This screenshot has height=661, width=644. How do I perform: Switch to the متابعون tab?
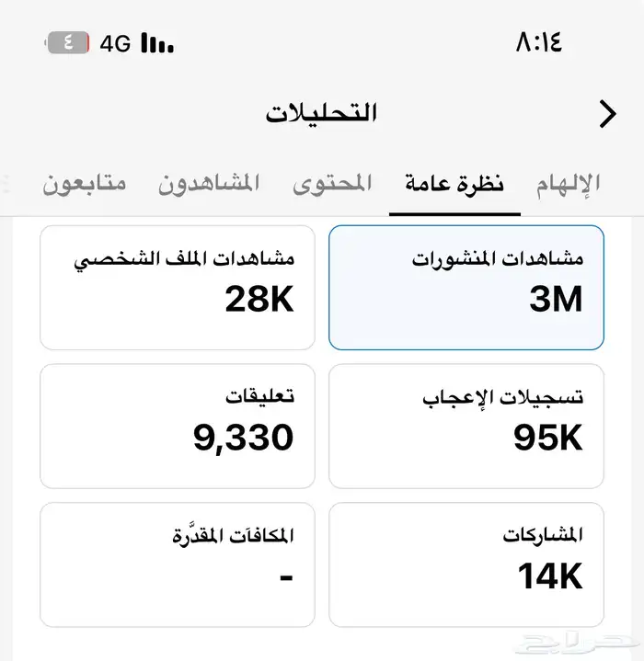pyautogui.click(x=85, y=183)
